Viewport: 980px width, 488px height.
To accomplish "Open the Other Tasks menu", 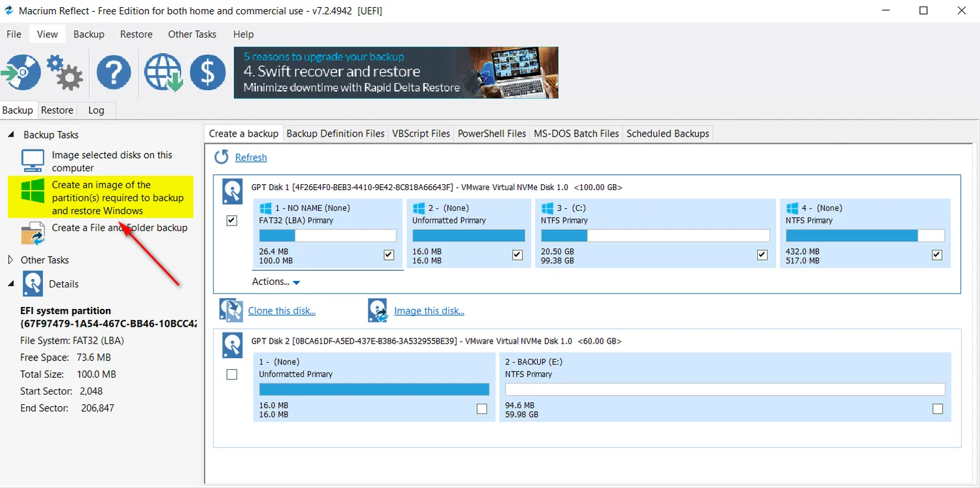I will tap(192, 34).
